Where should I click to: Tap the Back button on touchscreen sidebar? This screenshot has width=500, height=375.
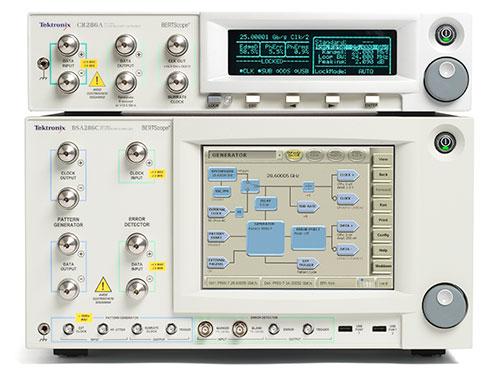pos(383,175)
